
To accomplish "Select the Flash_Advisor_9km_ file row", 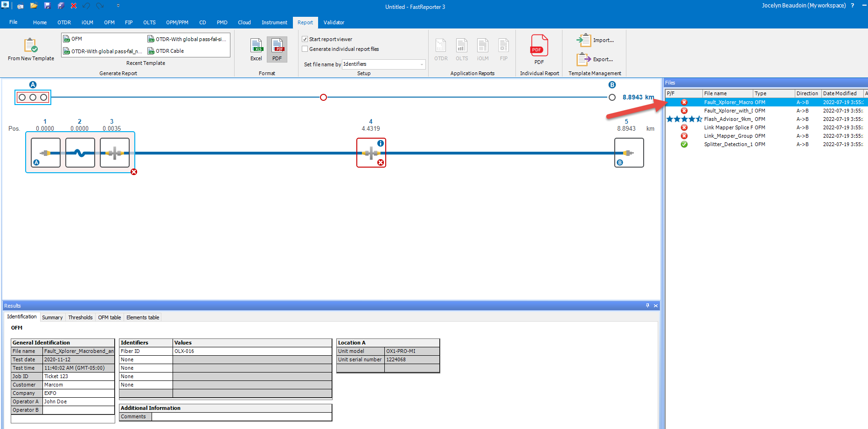I will point(766,119).
